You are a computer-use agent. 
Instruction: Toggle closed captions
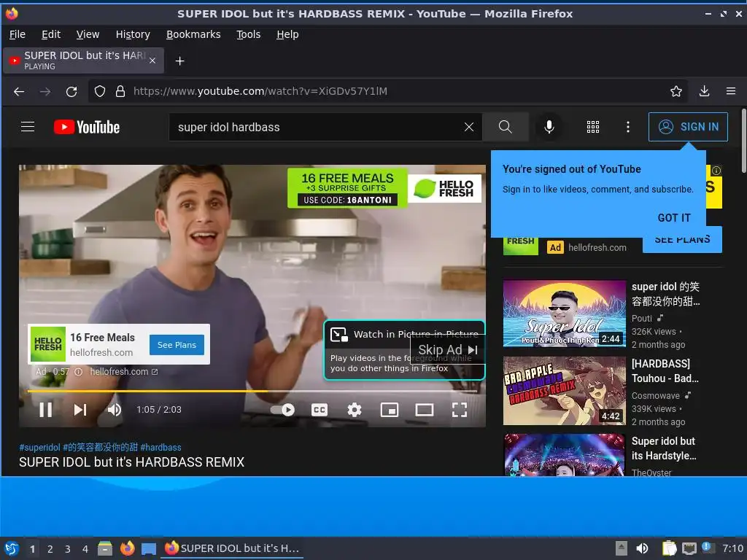coord(320,410)
